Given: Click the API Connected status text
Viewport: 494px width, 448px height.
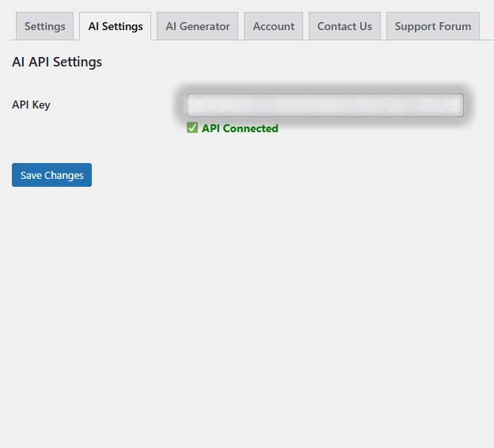Looking at the screenshot, I should tap(240, 128).
